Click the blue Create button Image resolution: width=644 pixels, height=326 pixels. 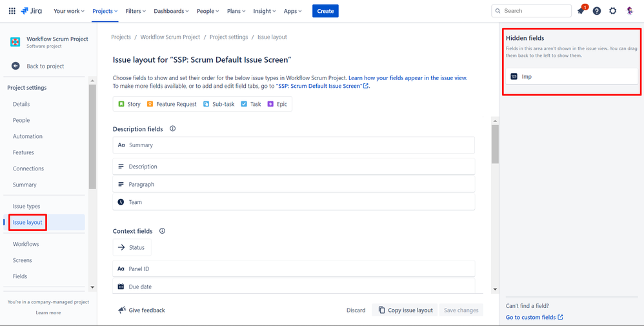[x=325, y=11]
